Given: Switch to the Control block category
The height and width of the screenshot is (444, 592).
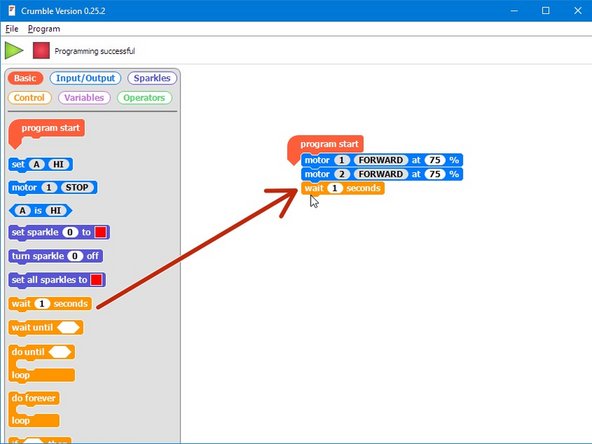Looking at the screenshot, I should [x=29, y=98].
